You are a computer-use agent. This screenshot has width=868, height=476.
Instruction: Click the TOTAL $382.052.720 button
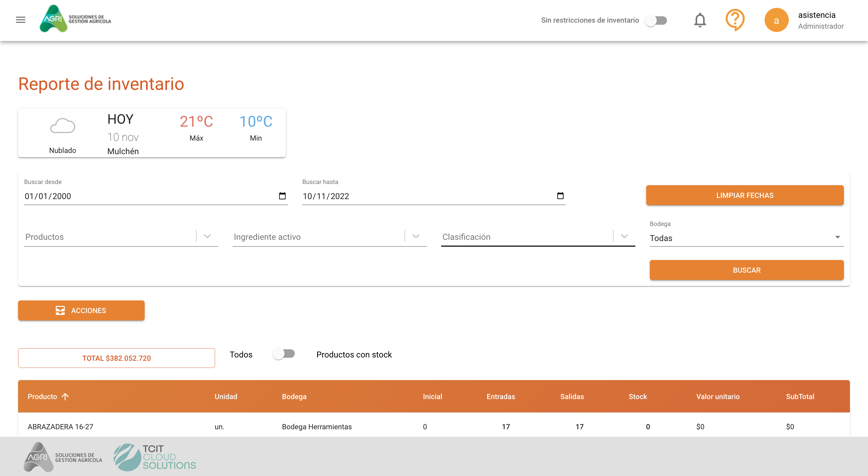[x=116, y=358]
